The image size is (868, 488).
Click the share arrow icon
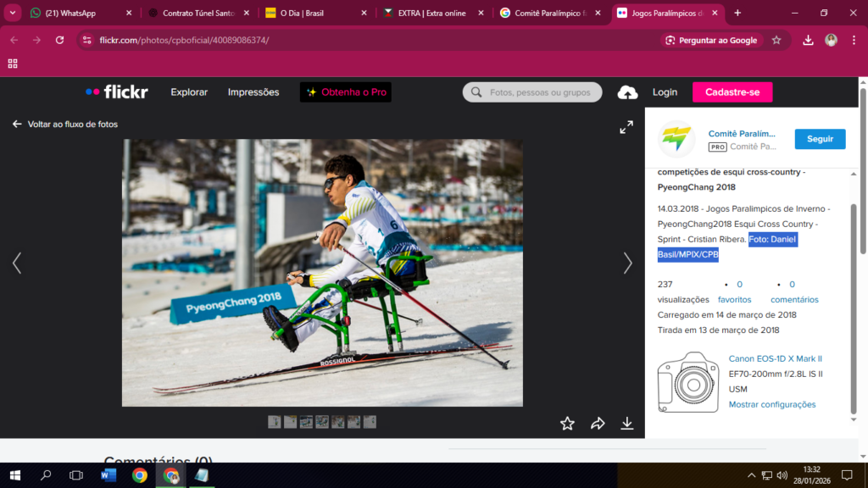598,423
